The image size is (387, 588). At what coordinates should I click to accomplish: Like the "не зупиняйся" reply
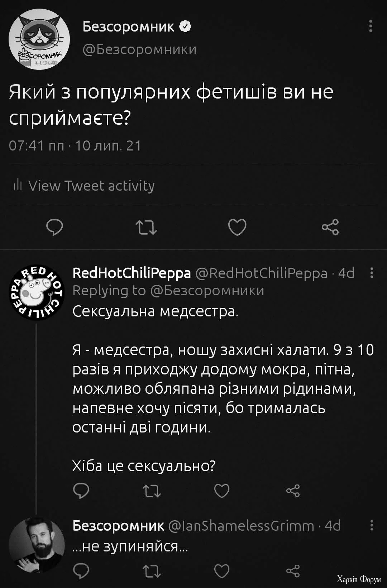(221, 571)
